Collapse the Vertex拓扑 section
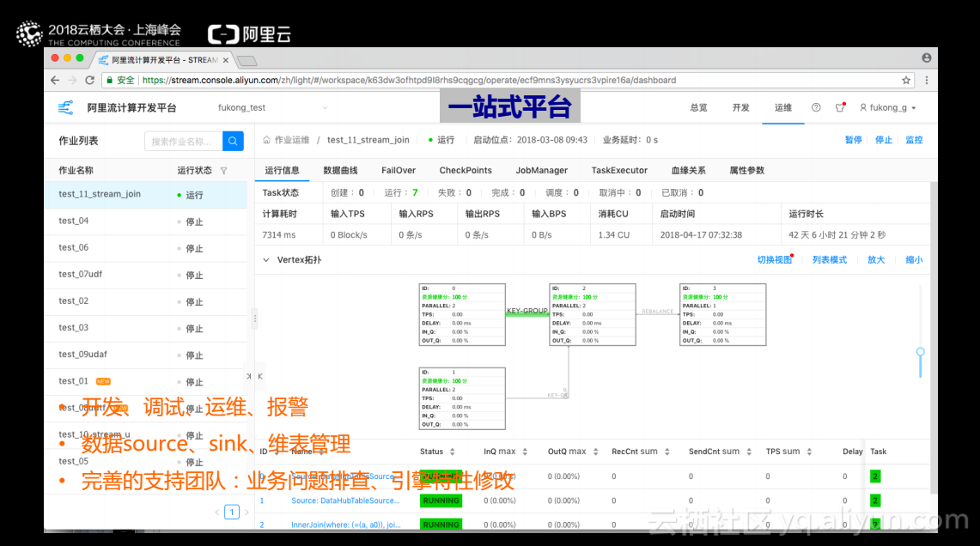Image resolution: width=980 pixels, height=546 pixels. [x=266, y=260]
